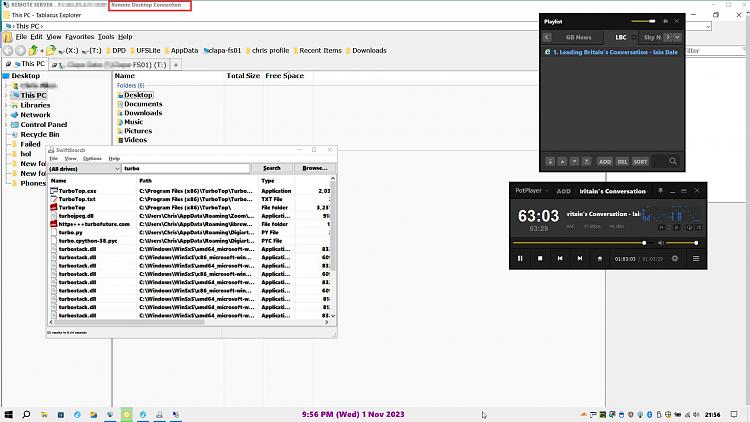750x422 pixels.
Task: Open the playlist tab list dropdown
Action: 677,37
